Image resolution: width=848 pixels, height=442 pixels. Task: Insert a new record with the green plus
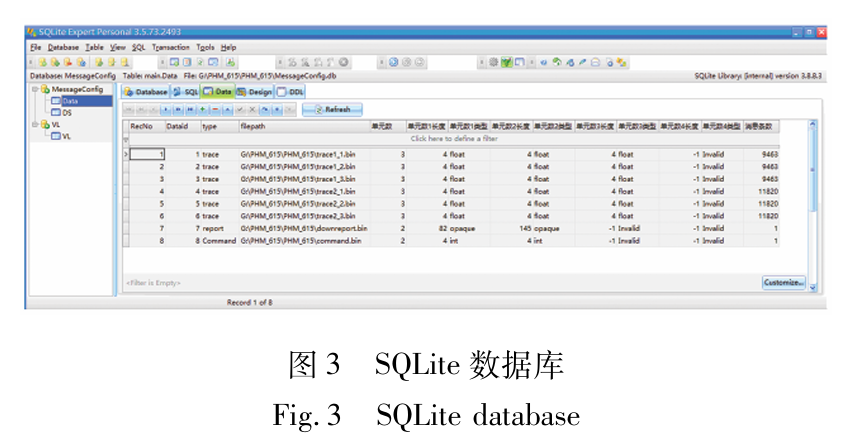(x=202, y=109)
